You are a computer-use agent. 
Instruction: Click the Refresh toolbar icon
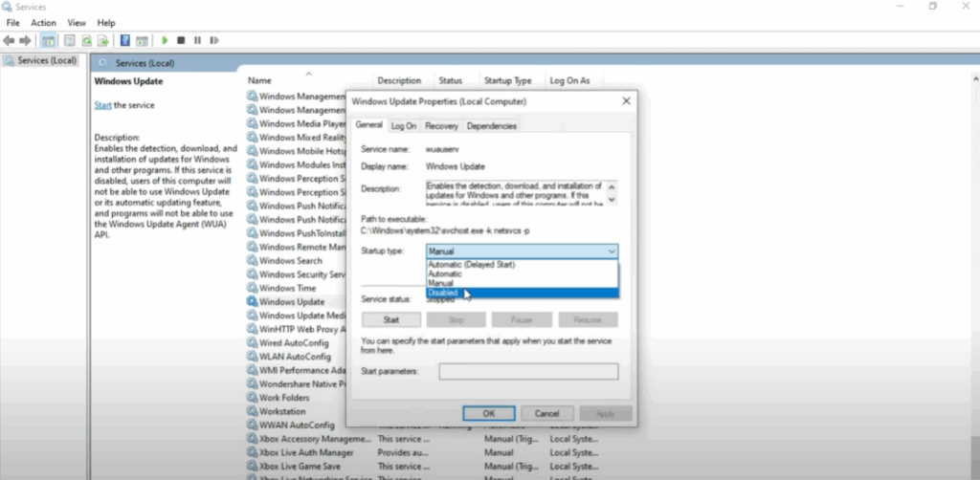click(x=86, y=40)
